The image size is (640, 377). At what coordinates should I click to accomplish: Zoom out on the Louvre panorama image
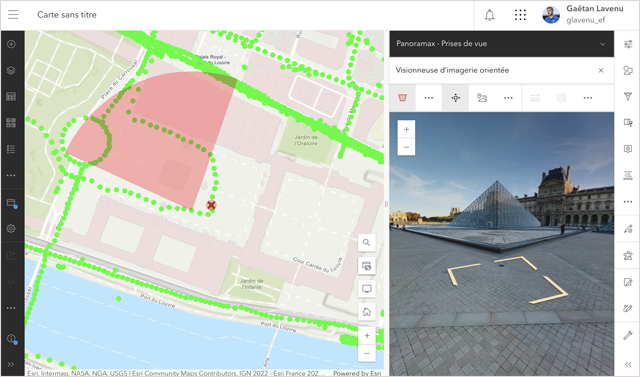click(406, 147)
